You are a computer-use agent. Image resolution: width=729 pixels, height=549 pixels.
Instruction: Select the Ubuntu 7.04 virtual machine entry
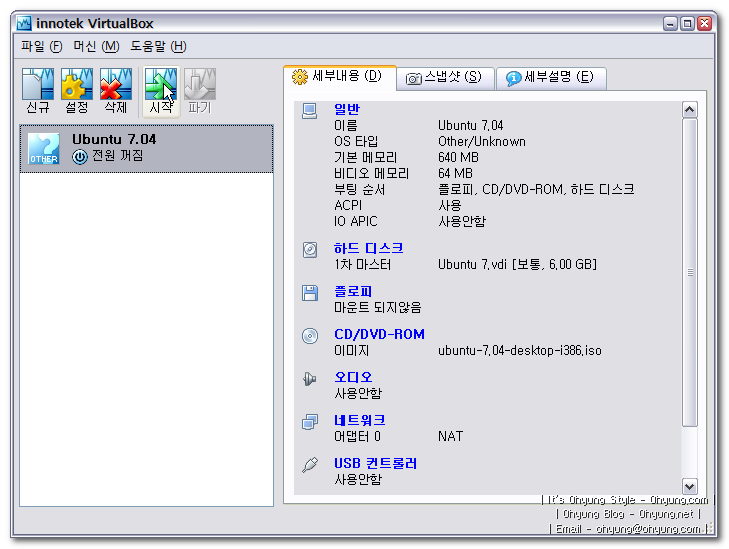pos(146,149)
